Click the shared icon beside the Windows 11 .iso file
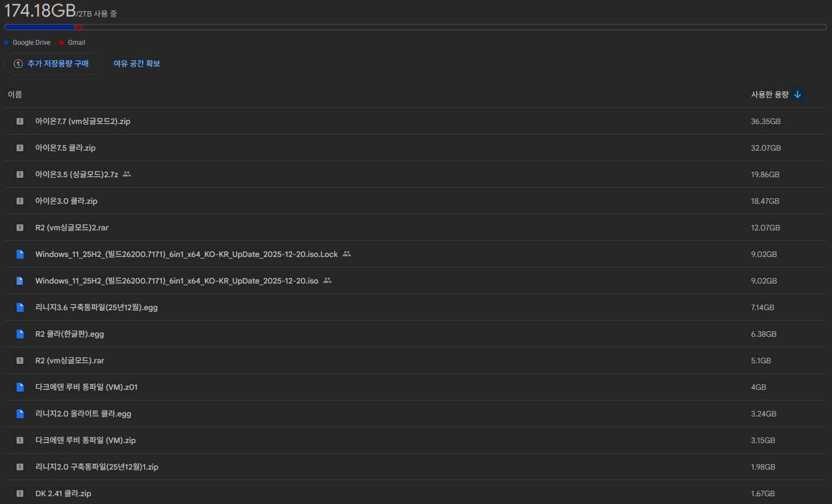Image resolution: width=832 pixels, height=504 pixels. [x=327, y=281]
